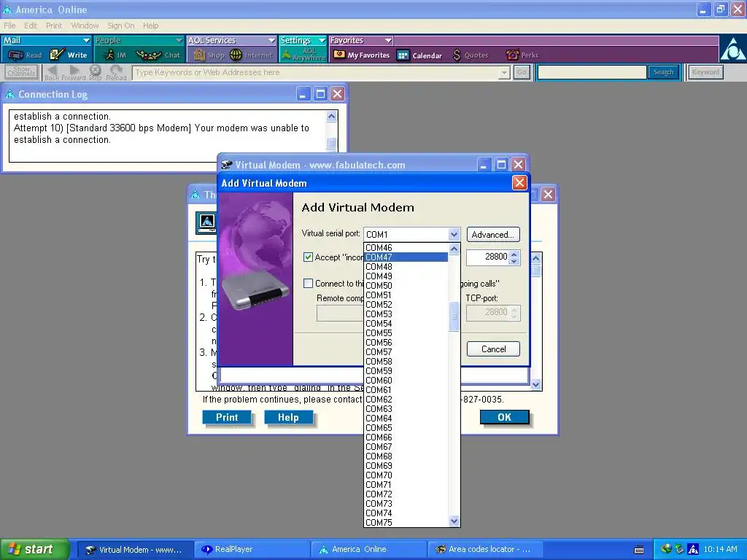Screen dimensions: 747x560
Task: Click the Forward arrow navigation icon
Action: coord(74,71)
